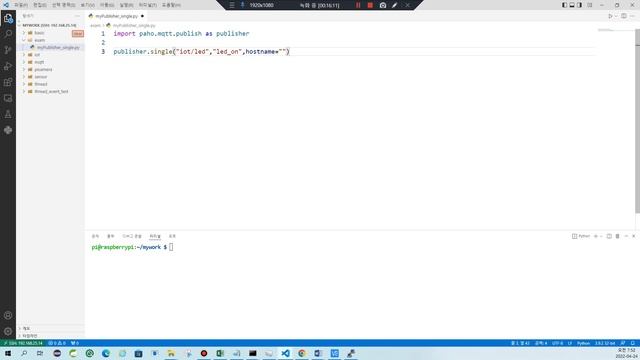Open the Edit menu
Screen dimensions: 640x360
40,5
